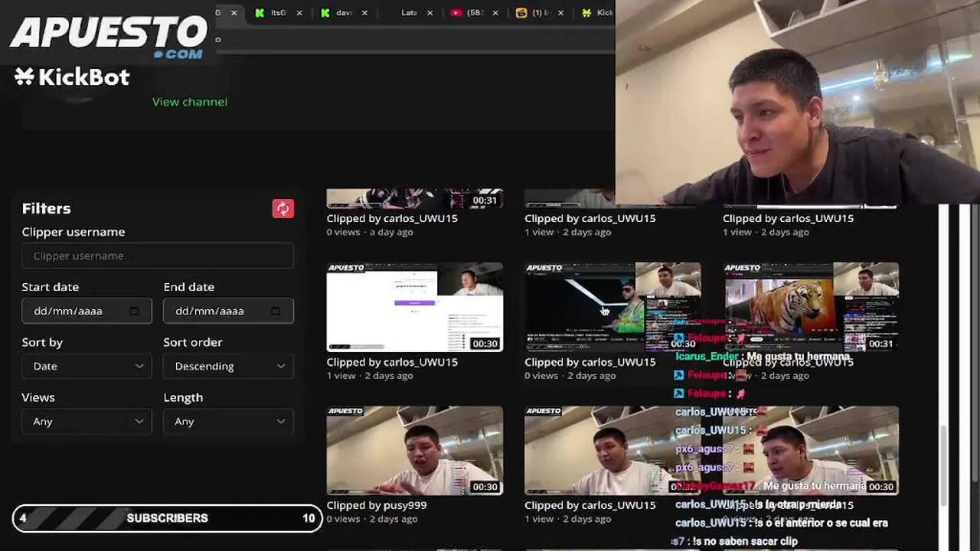
Task: Switch to the Kick browser tab
Action: pyautogui.click(x=597, y=13)
